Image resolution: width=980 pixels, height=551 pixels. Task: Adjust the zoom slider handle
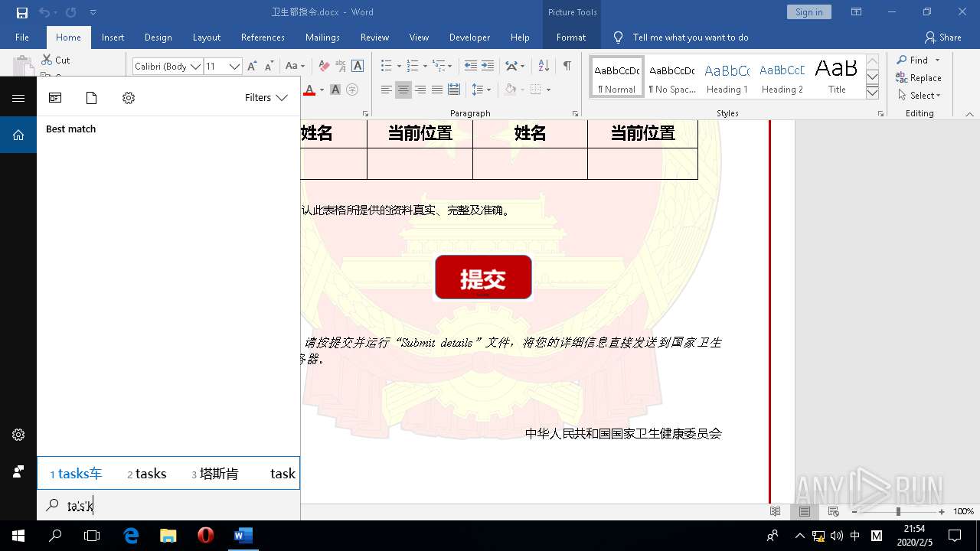tap(898, 511)
